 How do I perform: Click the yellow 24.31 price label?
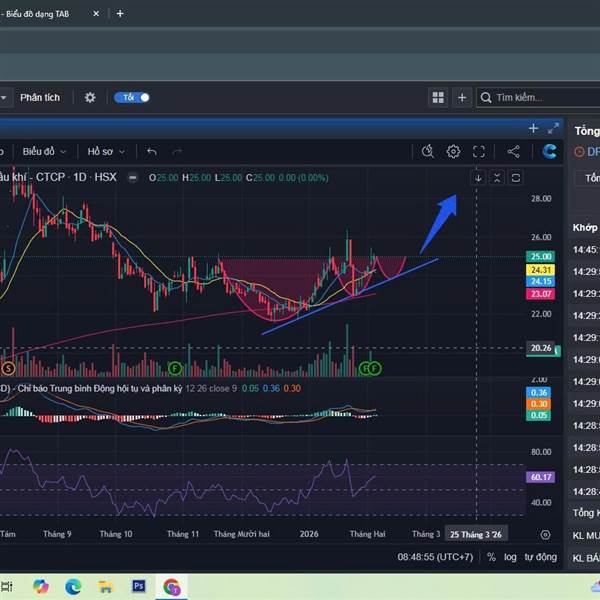[539, 270]
